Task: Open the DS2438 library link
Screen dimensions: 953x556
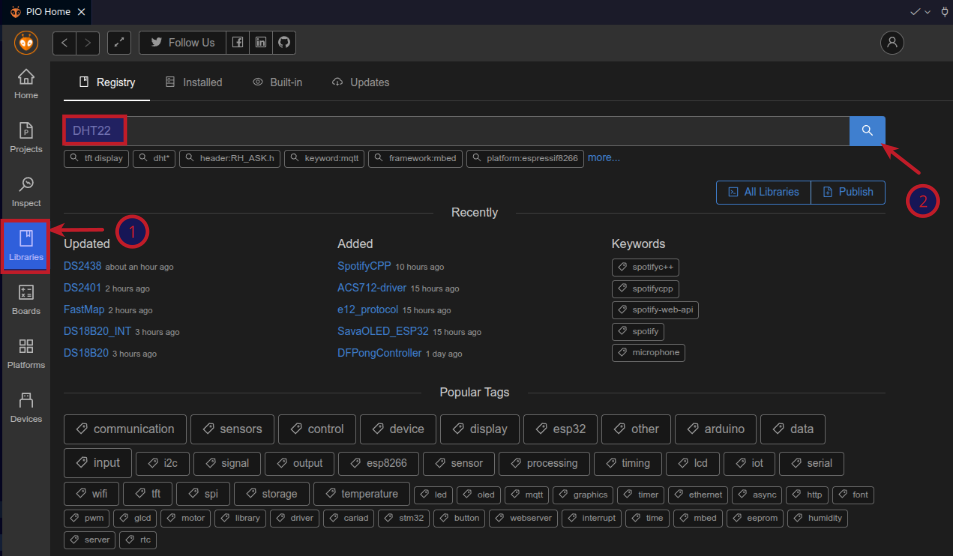Action: (83, 266)
